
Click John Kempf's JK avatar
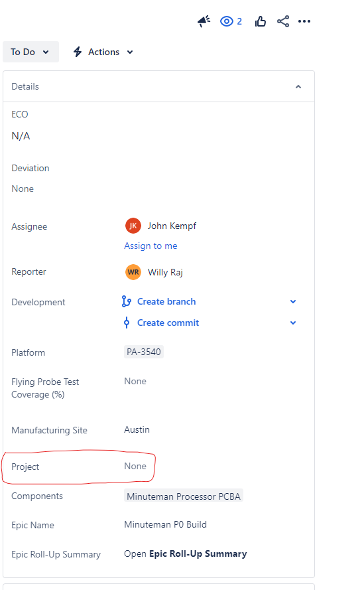click(133, 226)
